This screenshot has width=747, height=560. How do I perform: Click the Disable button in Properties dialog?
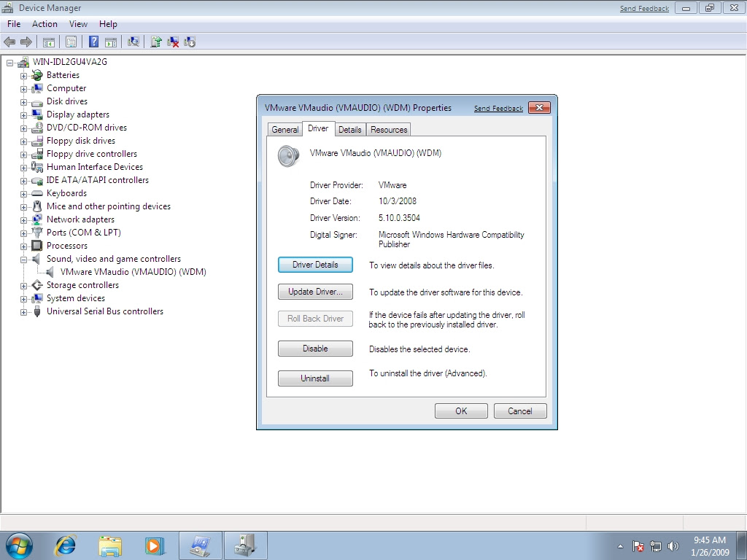coord(315,349)
